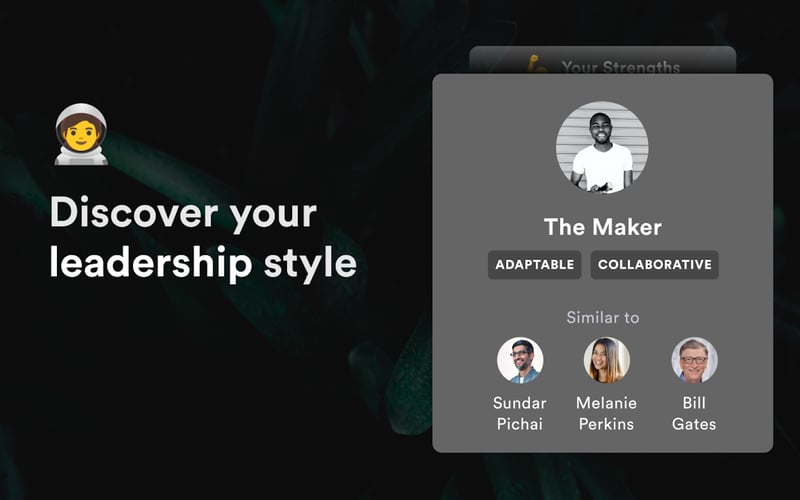800x500 pixels.
Task: Click the first name Sundar
Action: (x=519, y=403)
